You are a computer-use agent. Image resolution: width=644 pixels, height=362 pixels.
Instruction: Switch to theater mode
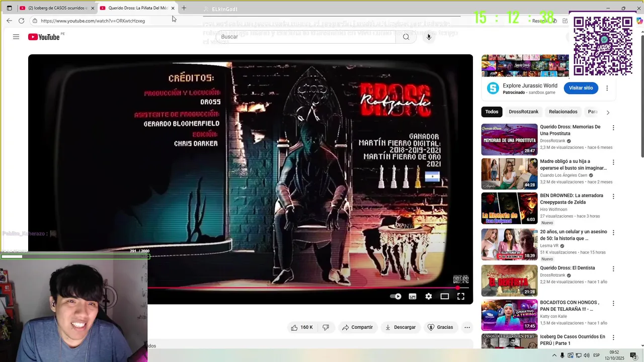point(445,296)
